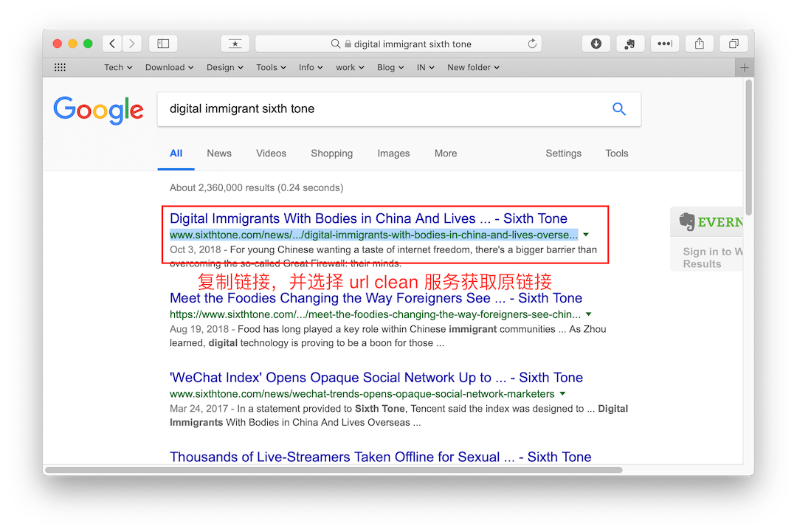The width and height of the screenshot is (797, 532).
Task: Click the highlighted sixthtone.com digital-immigrants URL
Action: point(373,235)
